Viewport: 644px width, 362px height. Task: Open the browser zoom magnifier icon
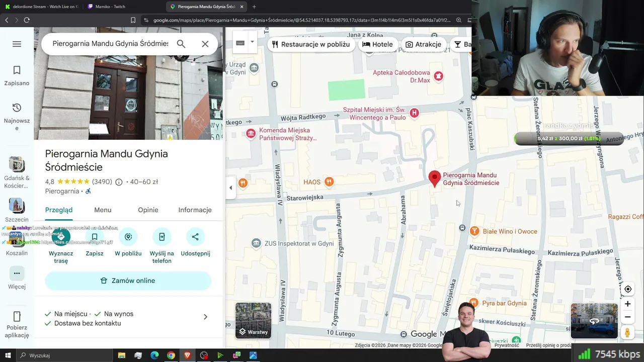coord(459,20)
